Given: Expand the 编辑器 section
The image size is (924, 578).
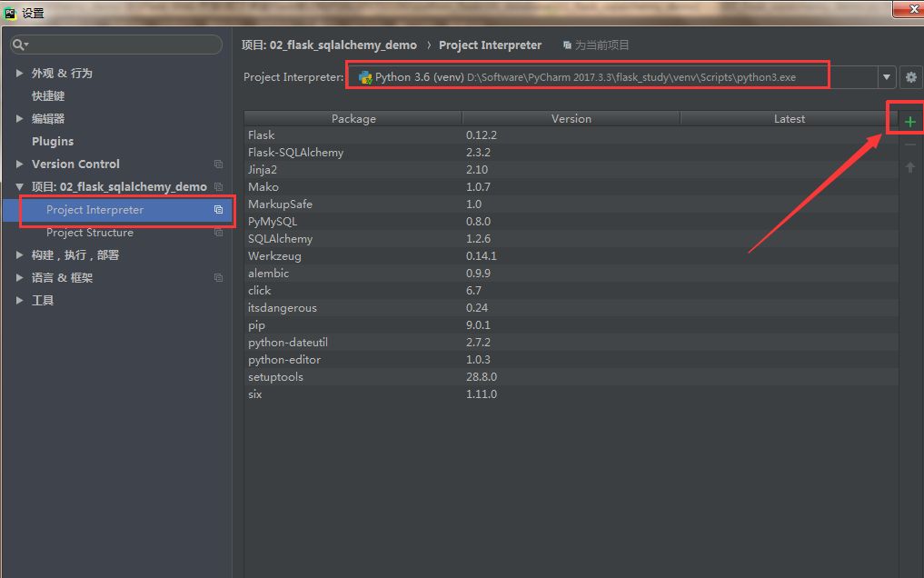Looking at the screenshot, I should point(19,118).
